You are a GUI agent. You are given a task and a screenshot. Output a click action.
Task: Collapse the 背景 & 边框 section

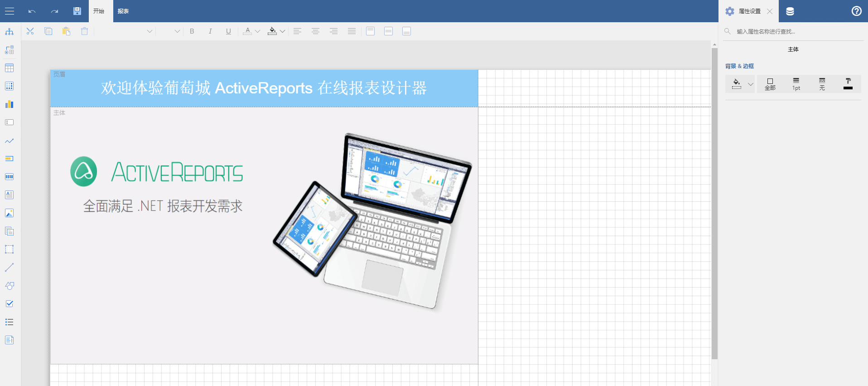click(x=739, y=66)
